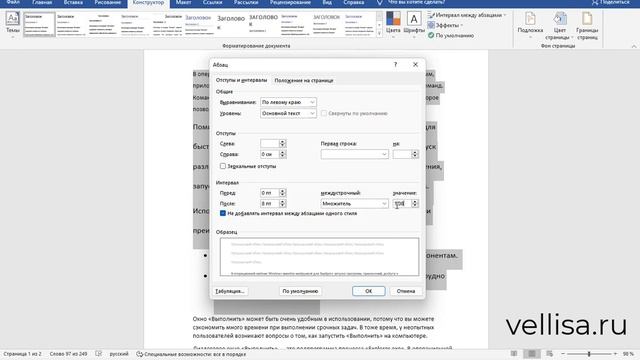Open the Главная ribbon tab
Screen dimensions: 640x360
click(x=42, y=2)
